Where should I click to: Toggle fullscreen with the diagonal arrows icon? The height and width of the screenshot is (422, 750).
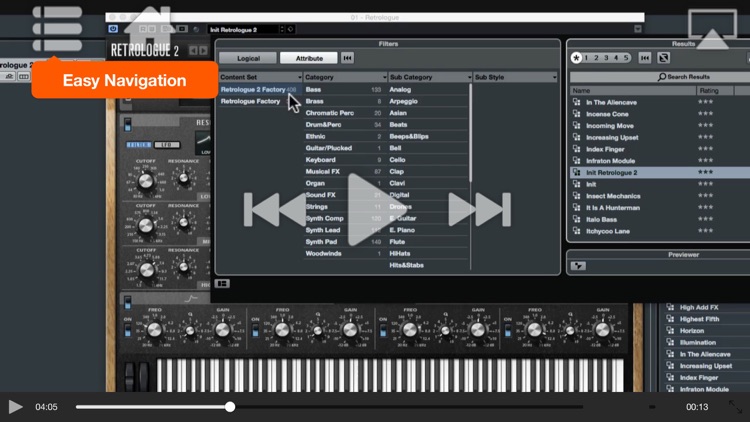coord(735,407)
